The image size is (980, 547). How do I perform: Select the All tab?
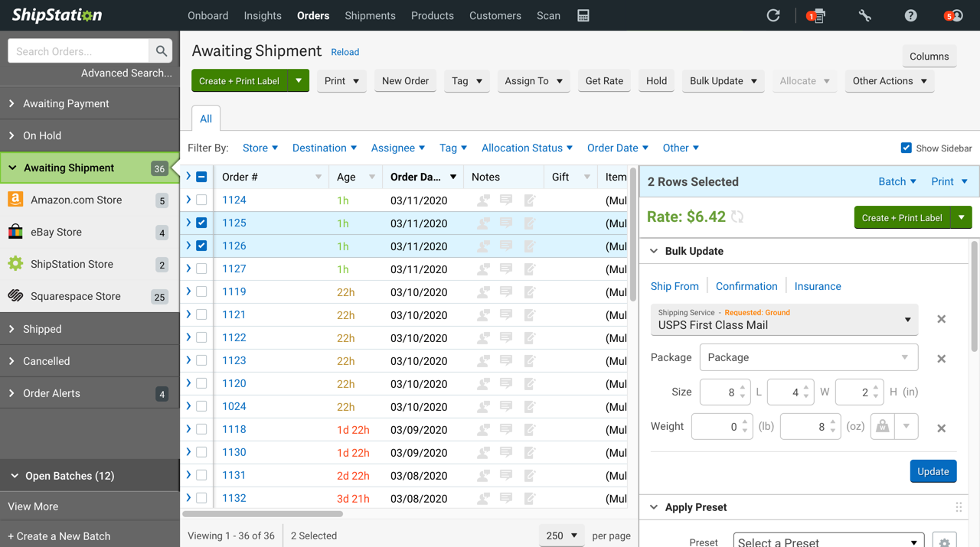(x=206, y=119)
